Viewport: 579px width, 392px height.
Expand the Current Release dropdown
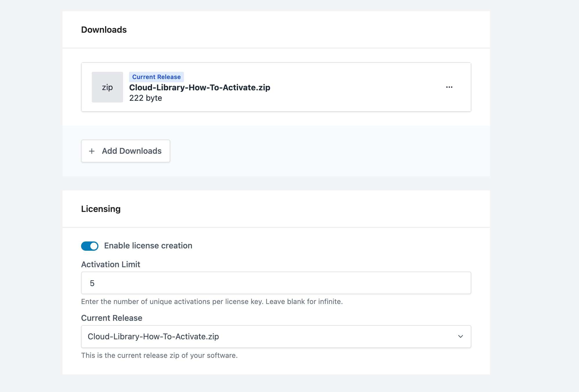point(276,337)
